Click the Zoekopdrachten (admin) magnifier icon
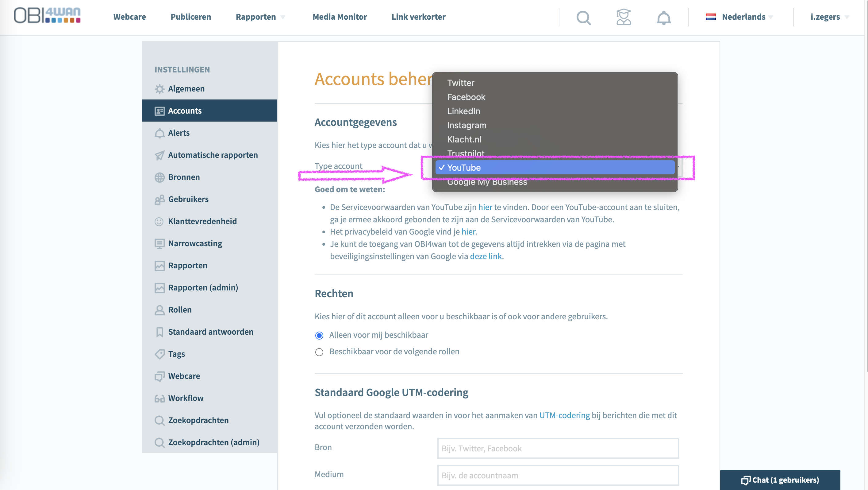Viewport: 868px width, 490px height. pos(159,442)
